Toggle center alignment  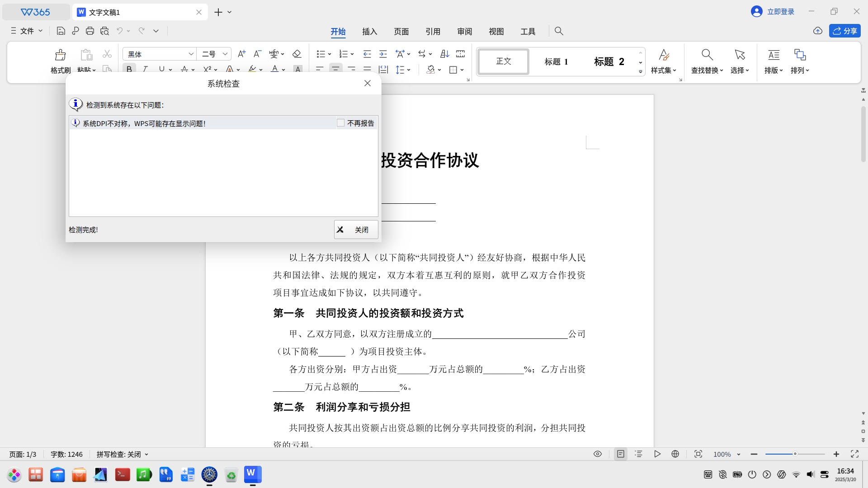pyautogui.click(x=335, y=69)
